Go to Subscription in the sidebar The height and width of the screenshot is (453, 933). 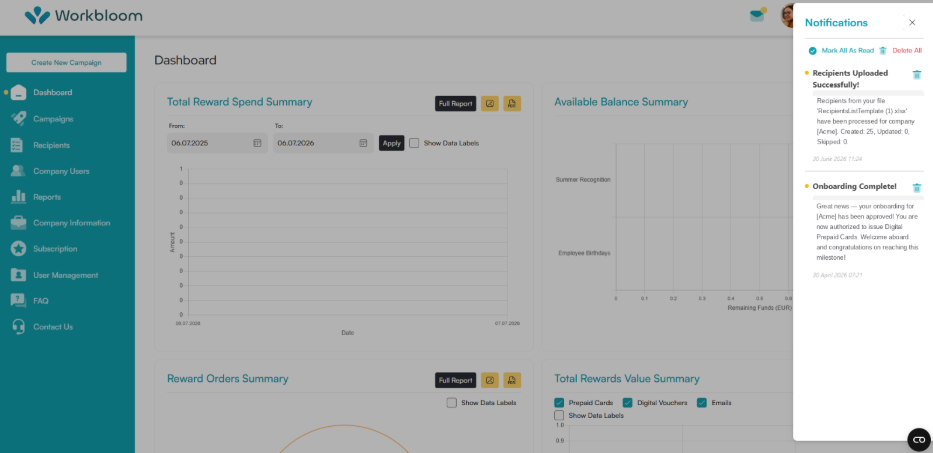click(55, 249)
